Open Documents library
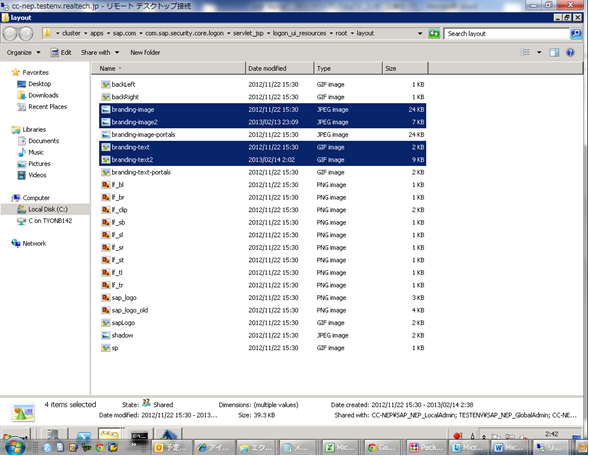 click(44, 141)
